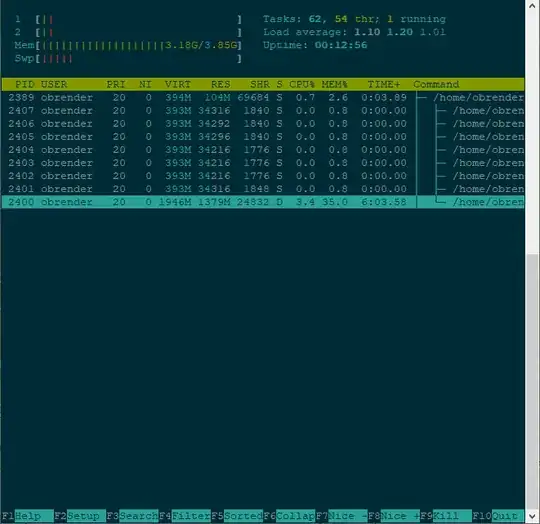Select process row with PID 2389
Screen dimensions: 540x524
click(x=263, y=98)
